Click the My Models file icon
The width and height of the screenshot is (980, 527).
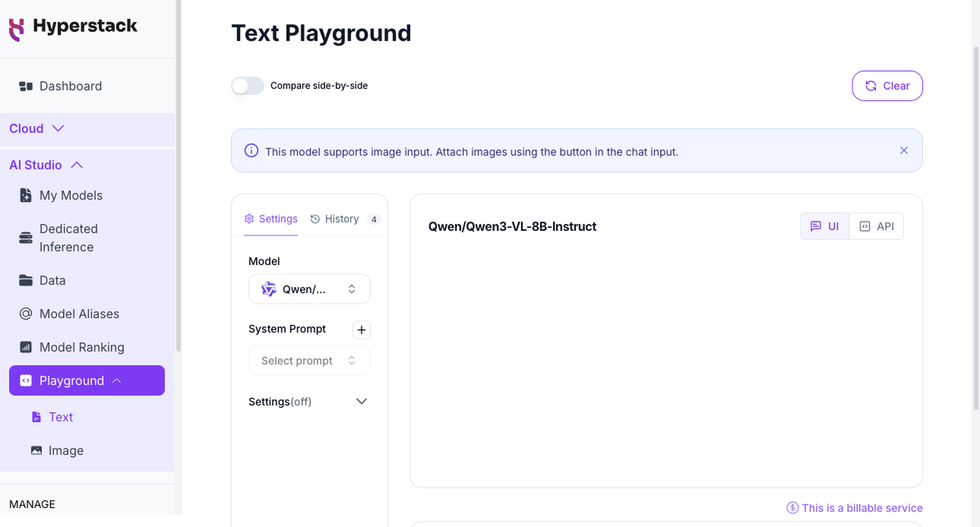pos(26,195)
